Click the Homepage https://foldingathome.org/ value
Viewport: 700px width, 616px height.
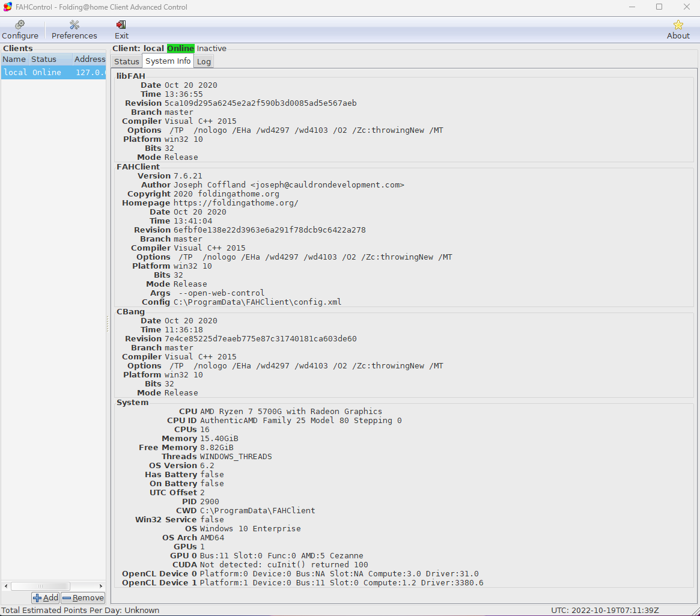pos(236,203)
